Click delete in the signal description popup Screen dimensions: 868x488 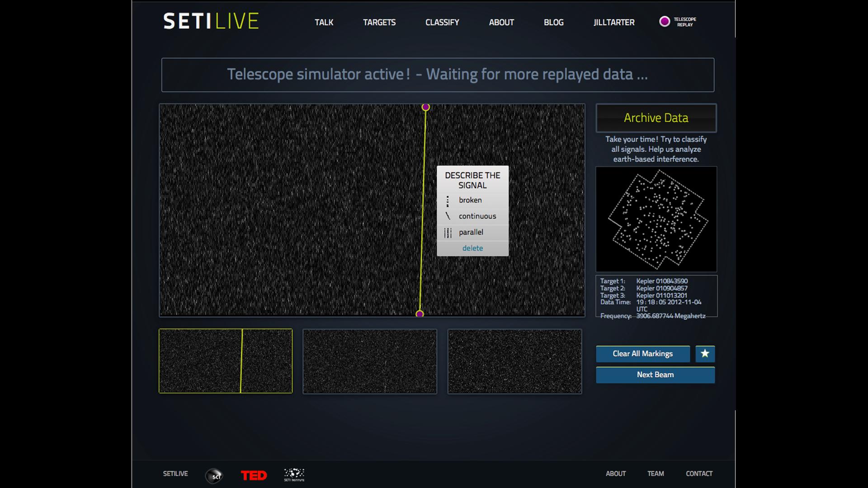[x=472, y=248]
